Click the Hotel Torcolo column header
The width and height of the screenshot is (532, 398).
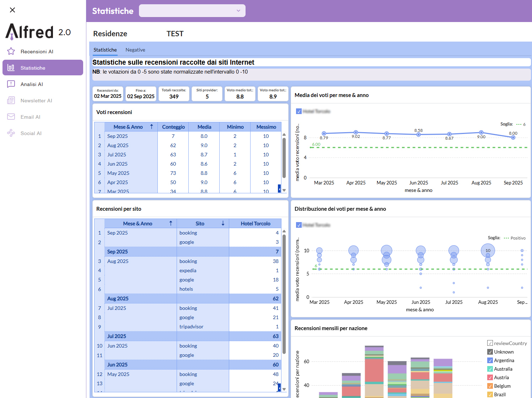(255, 224)
